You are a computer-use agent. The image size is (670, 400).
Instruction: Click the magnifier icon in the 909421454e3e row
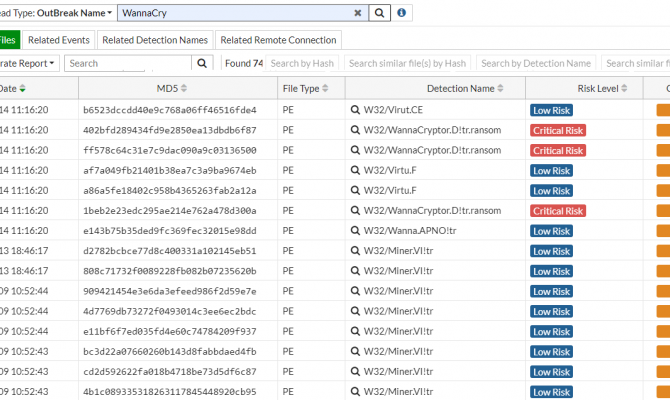(x=355, y=291)
